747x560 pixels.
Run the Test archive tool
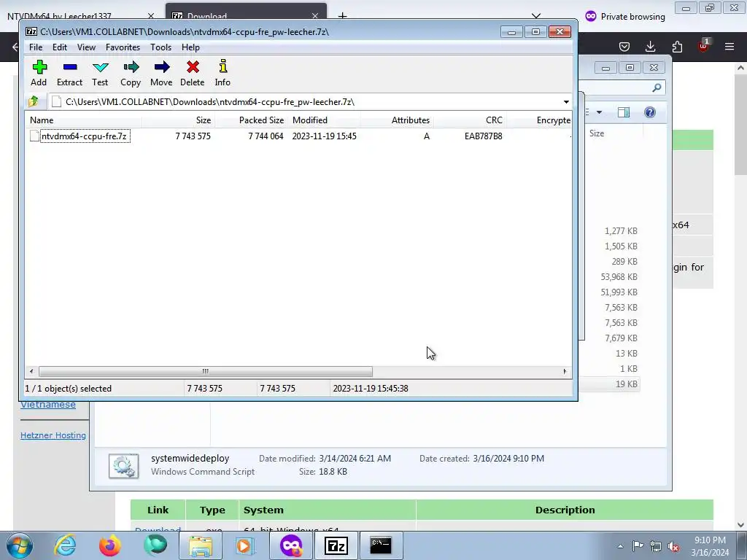100,74
